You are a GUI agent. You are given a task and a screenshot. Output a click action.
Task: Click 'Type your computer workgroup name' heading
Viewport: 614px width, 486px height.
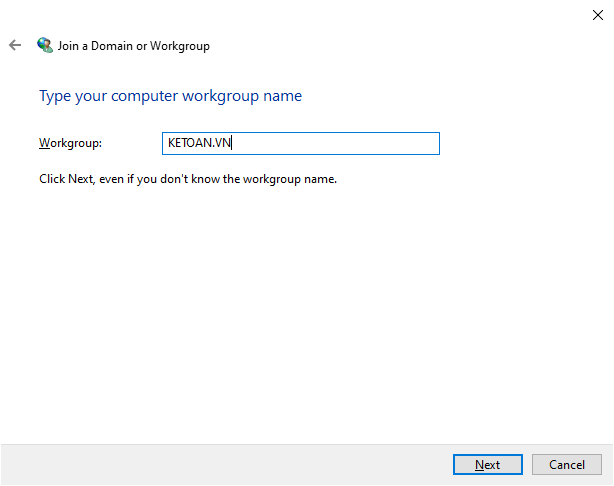pos(170,96)
